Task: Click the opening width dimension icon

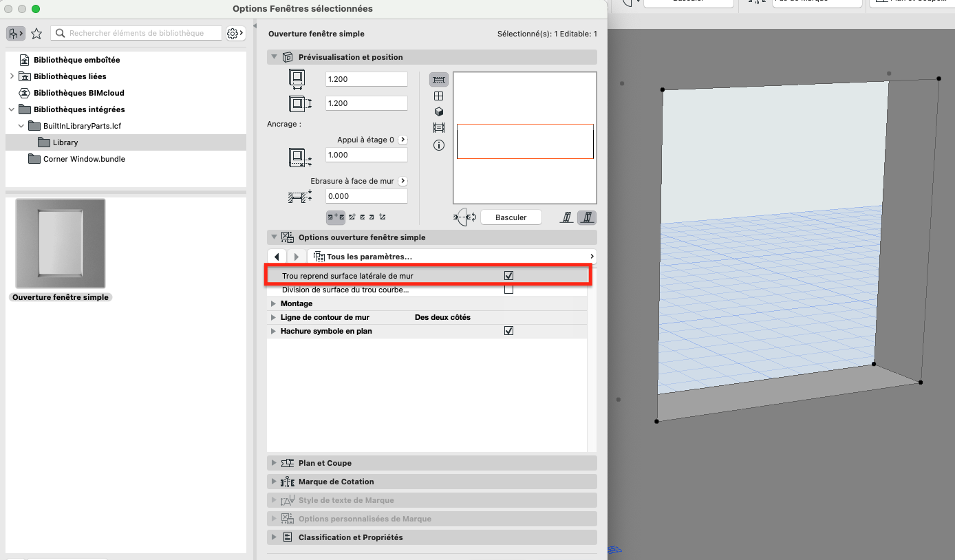Action: [x=297, y=79]
